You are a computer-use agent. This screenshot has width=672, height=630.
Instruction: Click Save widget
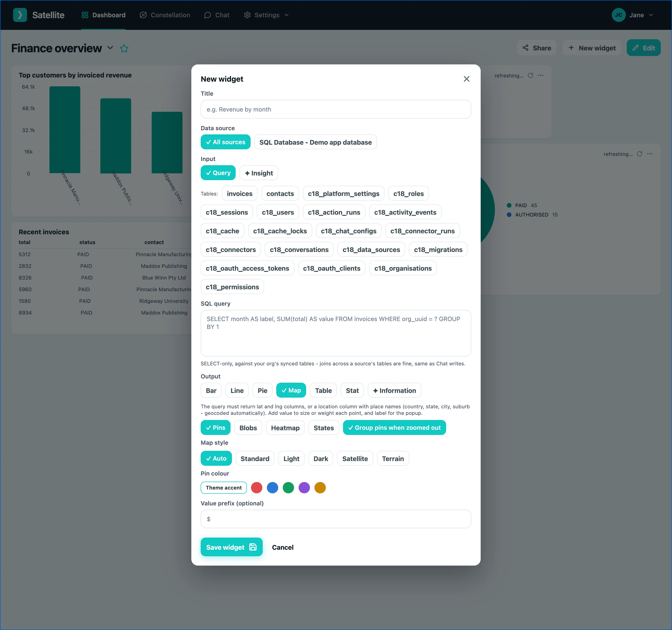231,547
